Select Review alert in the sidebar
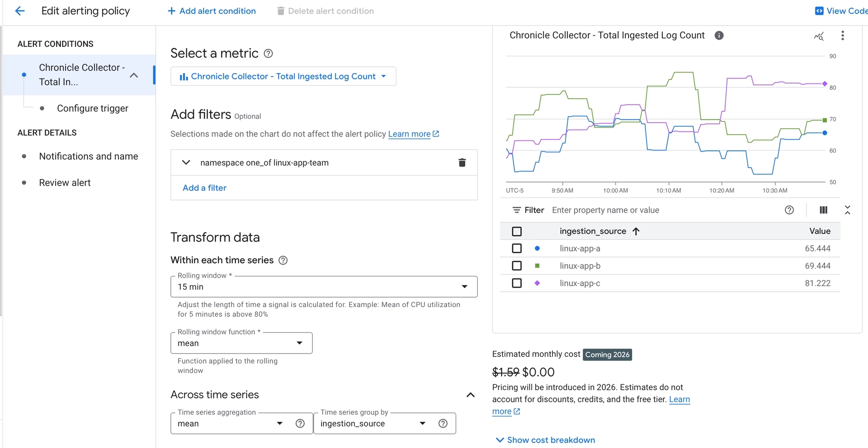 65,182
